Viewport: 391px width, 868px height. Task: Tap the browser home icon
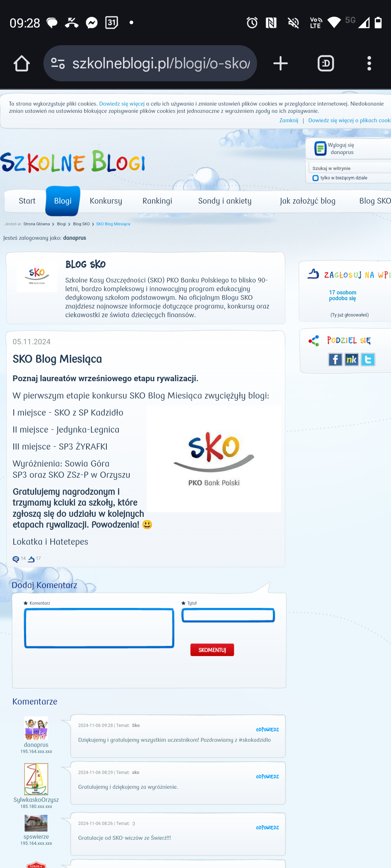coord(22,64)
